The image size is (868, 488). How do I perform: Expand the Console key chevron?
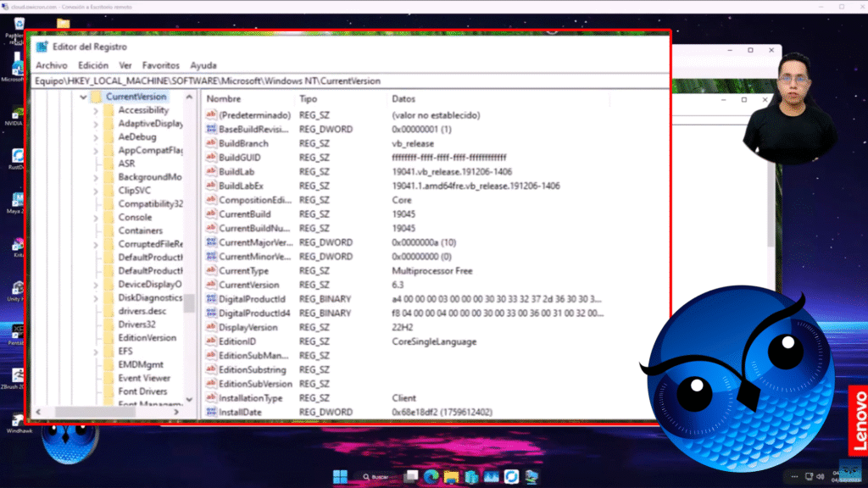point(96,218)
